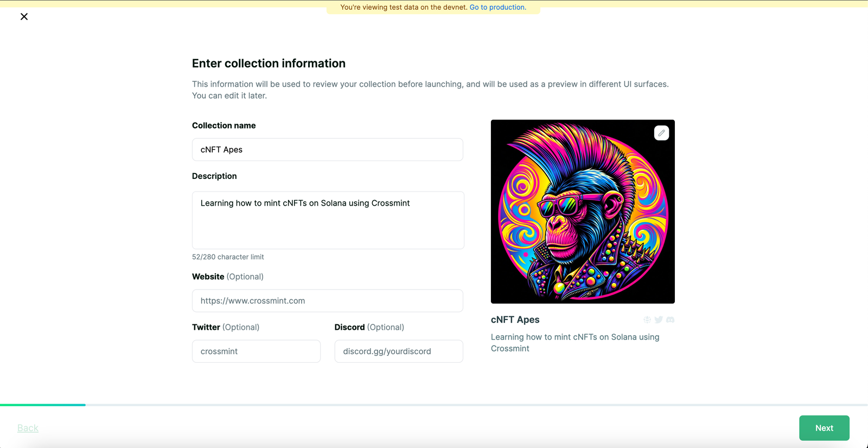Click the green setup progress bar
The image size is (868, 448).
click(x=43, y=405)
